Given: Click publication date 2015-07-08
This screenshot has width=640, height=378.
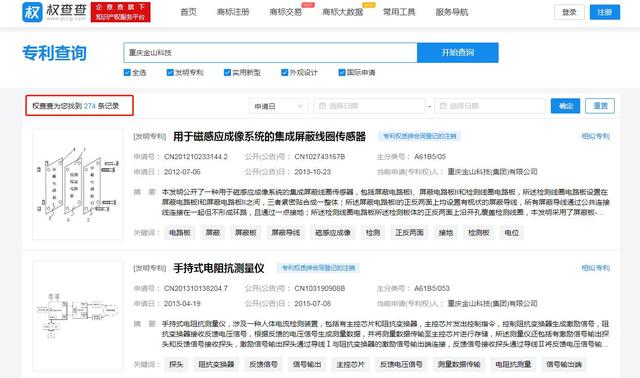Looking at the screenshot, I should point(312,304).
